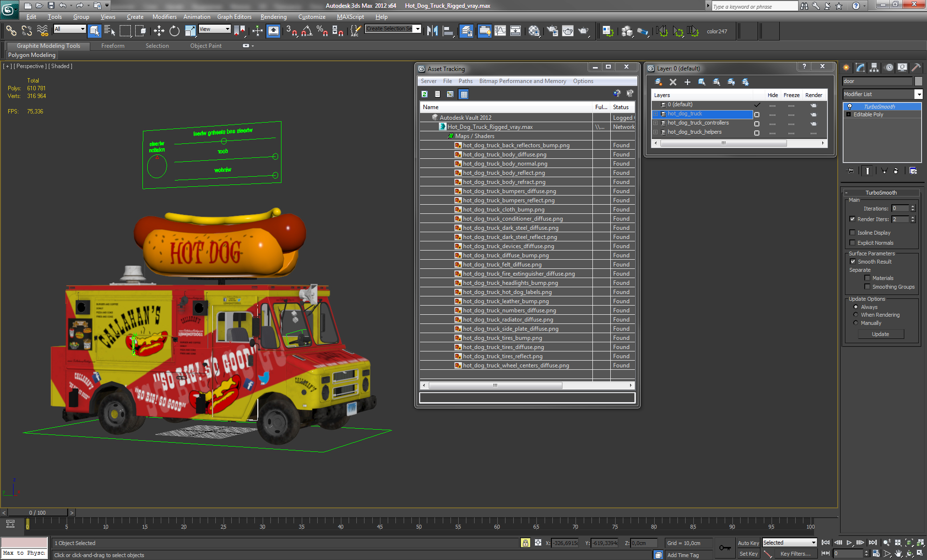Viewport: 927px width, 560px height.
Task: Toggle TurboSmooth modifier lightbulb
Action: click(x=849, y=107)
